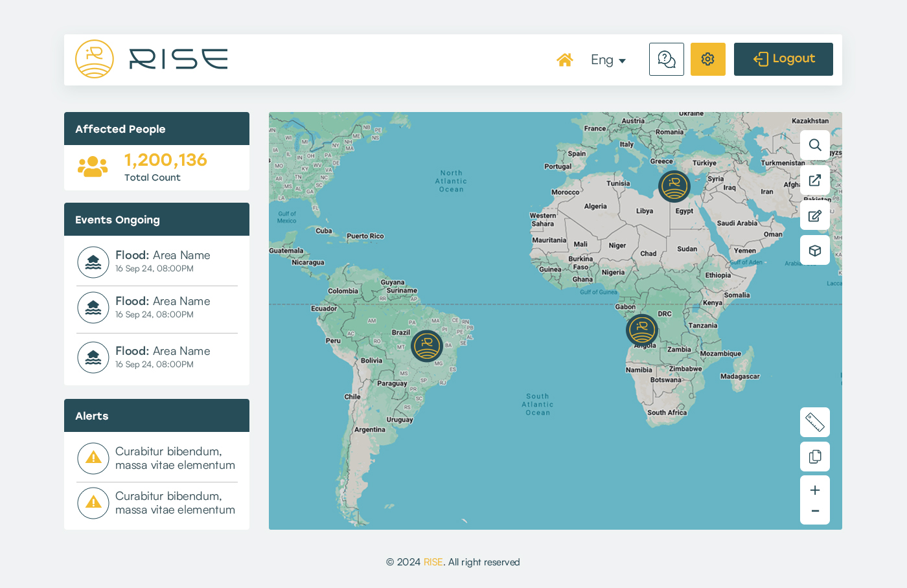Viewport: 907px width, 588px height.
Task: Select the ruler measure tool
Action: coord(814,422)
